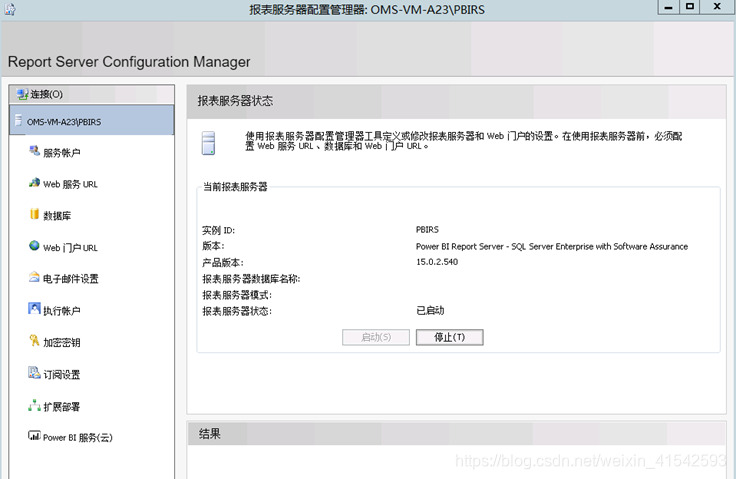Screen dimensions: 736x479
Task: Click the 实例 ID: label
Action: click(218, 230)
